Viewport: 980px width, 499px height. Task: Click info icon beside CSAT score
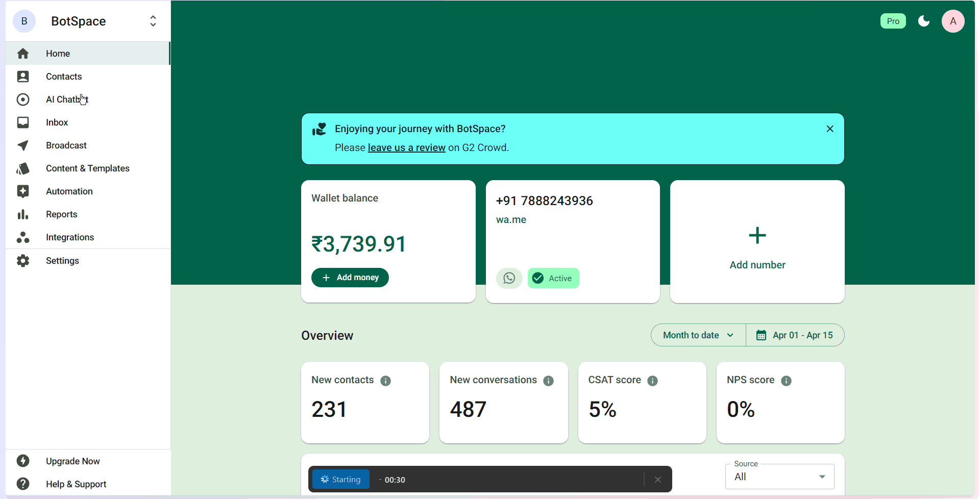pyautogui.click(x=653, y=381)
